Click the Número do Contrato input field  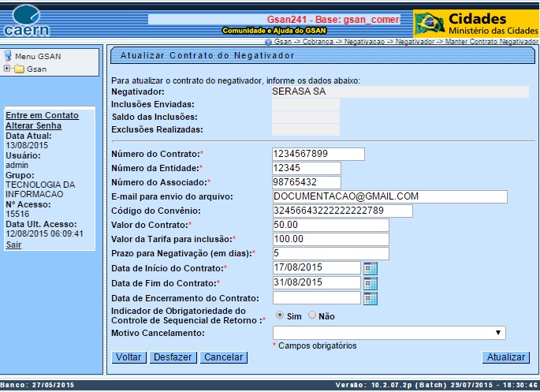318,153
